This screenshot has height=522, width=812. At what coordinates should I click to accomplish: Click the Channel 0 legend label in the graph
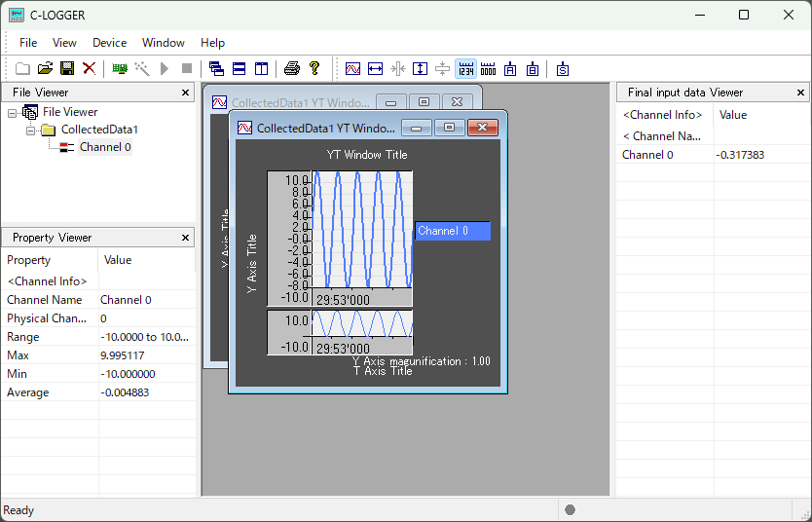452,231
